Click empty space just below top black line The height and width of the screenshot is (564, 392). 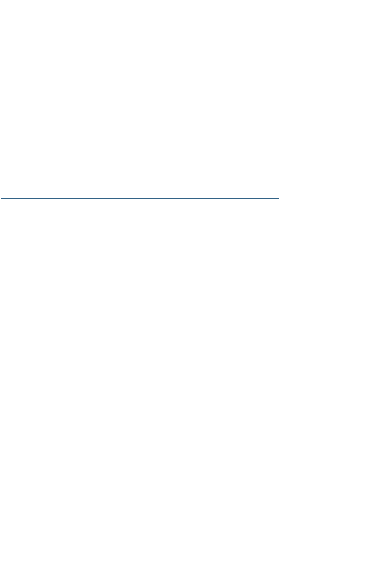click(x=196, y=6)
